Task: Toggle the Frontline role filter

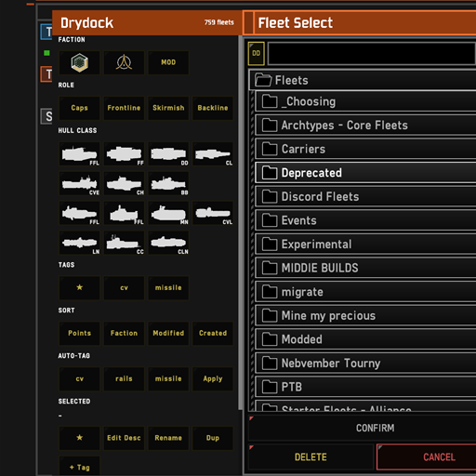Action: (x=124, y=108)
